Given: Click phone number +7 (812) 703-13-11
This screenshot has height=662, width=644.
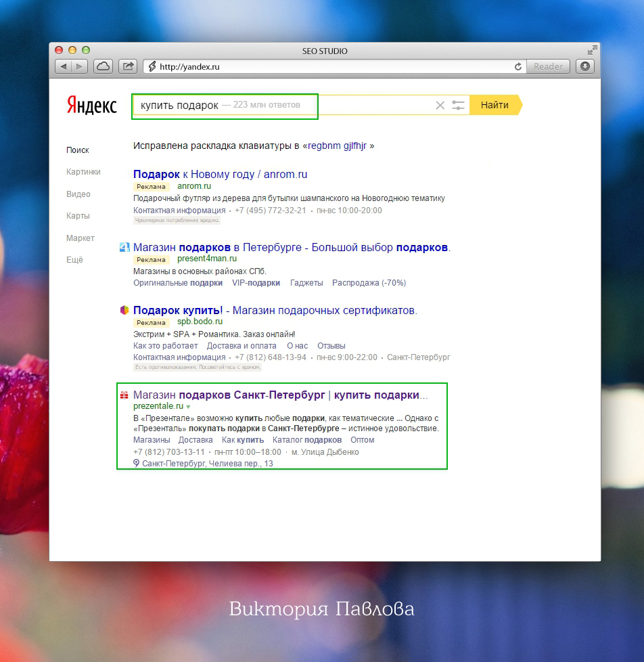Looking at the screenshot, I should (169, 452).
